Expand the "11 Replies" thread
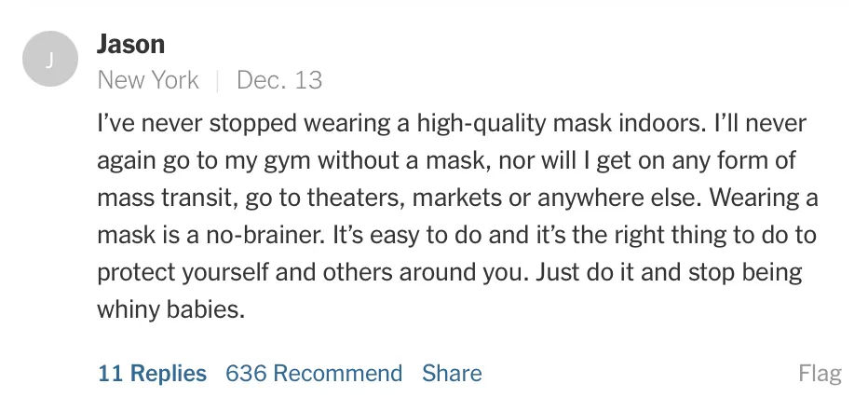The width and height of the screenshot is (868, 411). [152, 374]
